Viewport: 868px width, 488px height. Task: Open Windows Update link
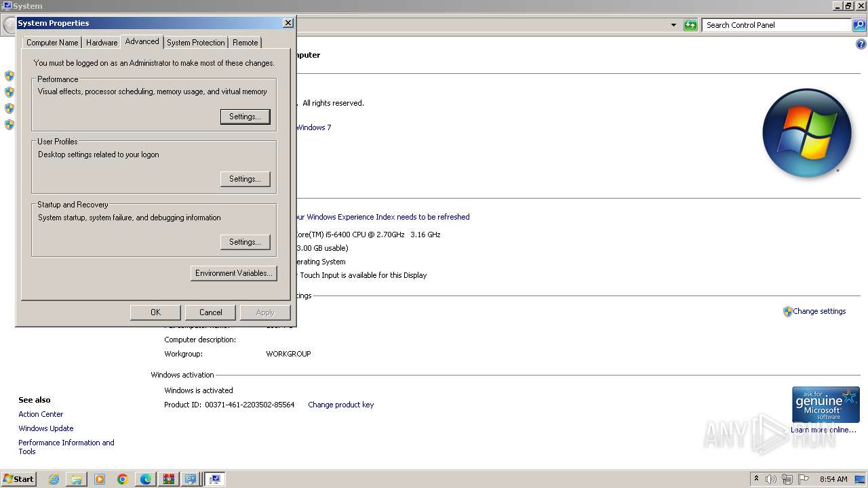[46, 429]
